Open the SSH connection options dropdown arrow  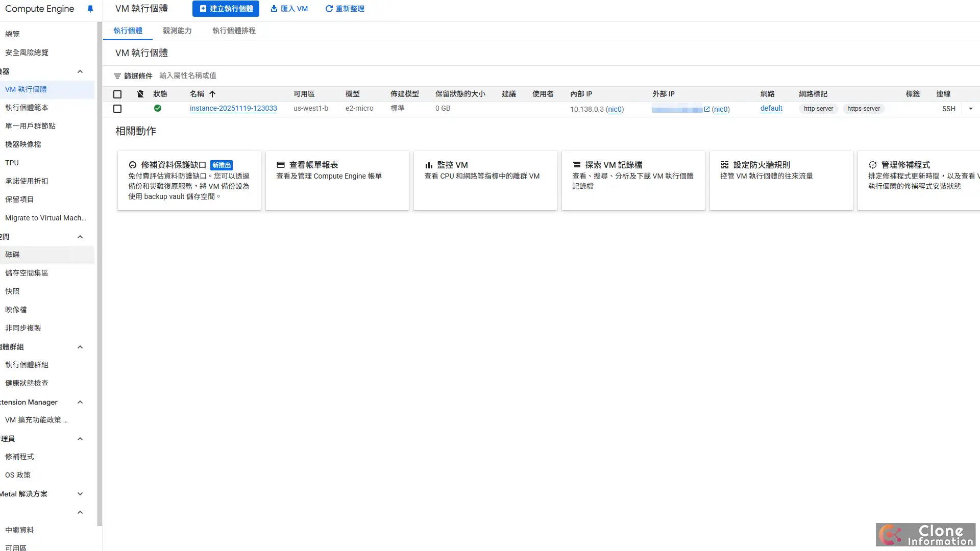(971, 109)
